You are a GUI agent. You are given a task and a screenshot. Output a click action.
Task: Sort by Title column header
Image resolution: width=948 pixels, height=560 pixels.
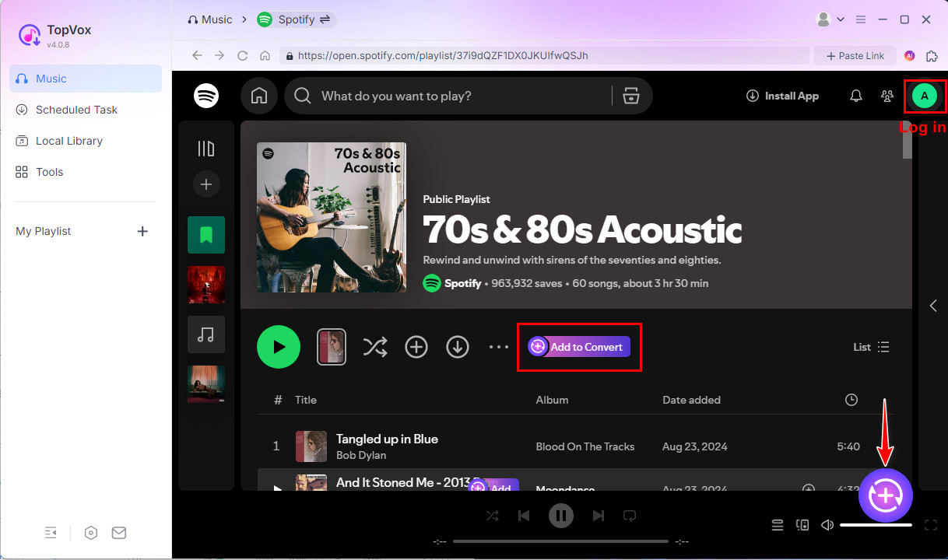pos(306,400)
